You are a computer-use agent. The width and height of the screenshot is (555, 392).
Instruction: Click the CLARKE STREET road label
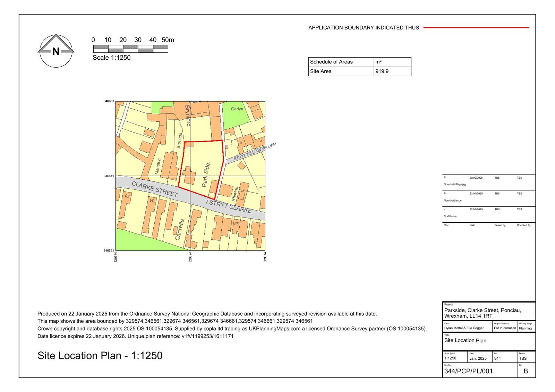(155, 189)
